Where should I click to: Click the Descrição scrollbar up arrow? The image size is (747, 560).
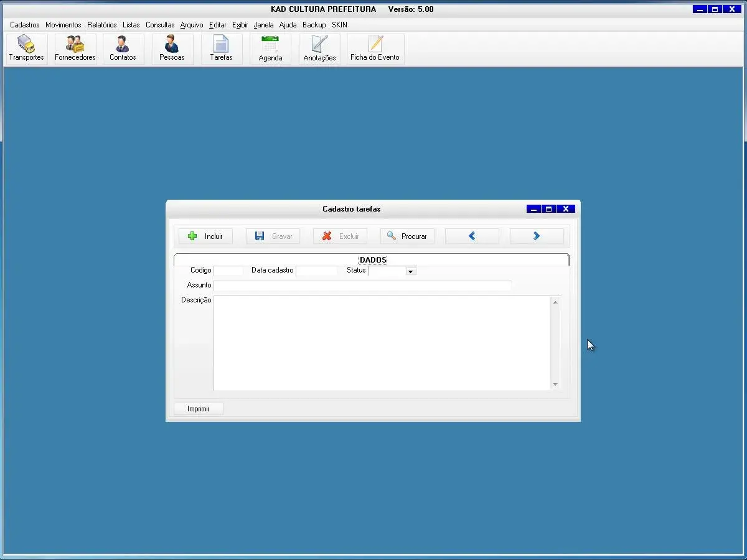point(555,302)
